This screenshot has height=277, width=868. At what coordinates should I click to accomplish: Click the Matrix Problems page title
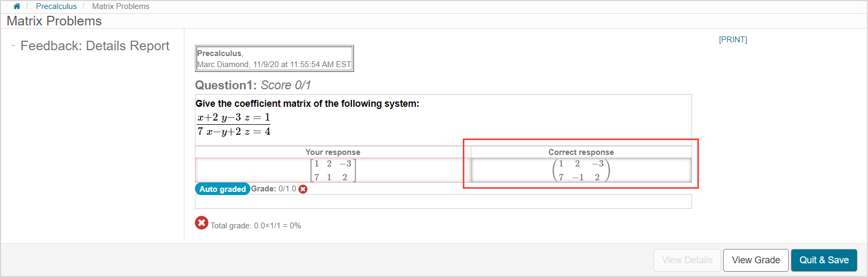pyautogui.click(x=54, y=21)
